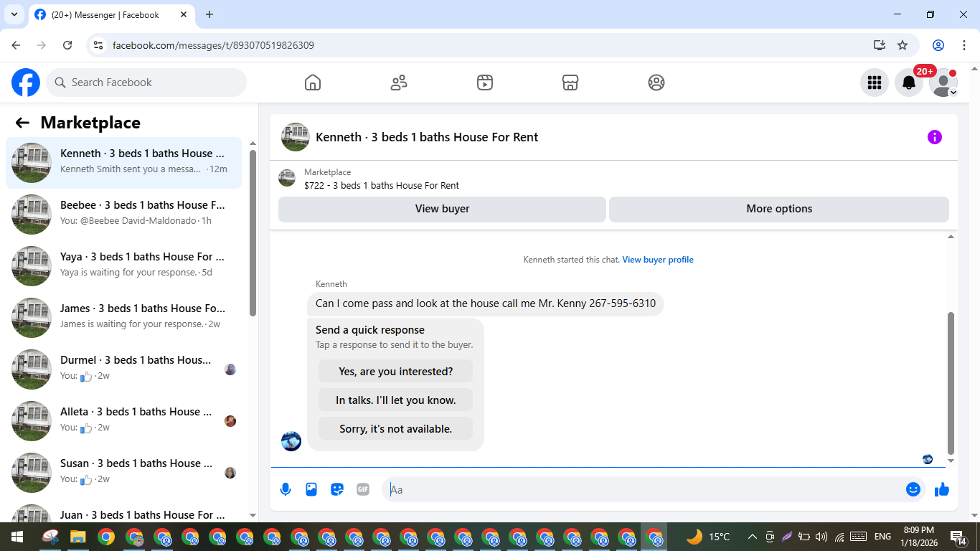The width and height of the screenshot is (980, 551).
Task: Click the chat scroll down arrow
Action: point(951,461)
